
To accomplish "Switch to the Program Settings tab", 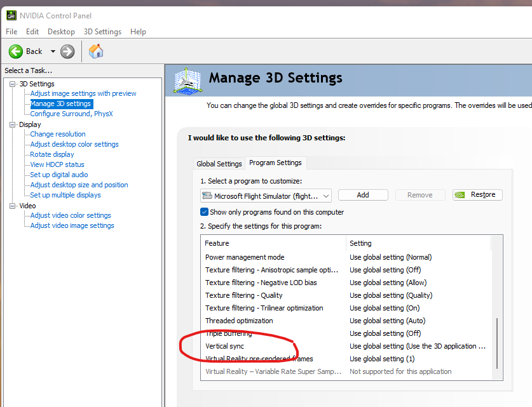I will [x=275, y=163].
